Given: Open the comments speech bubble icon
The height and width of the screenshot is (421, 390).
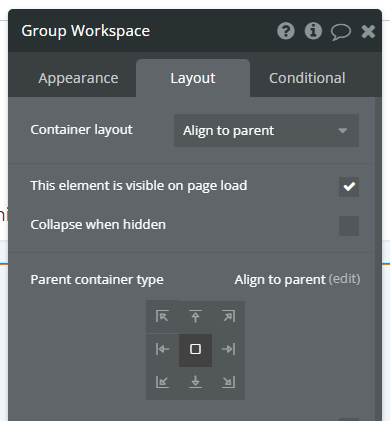Looking at the screenshot, I should 341,32.
